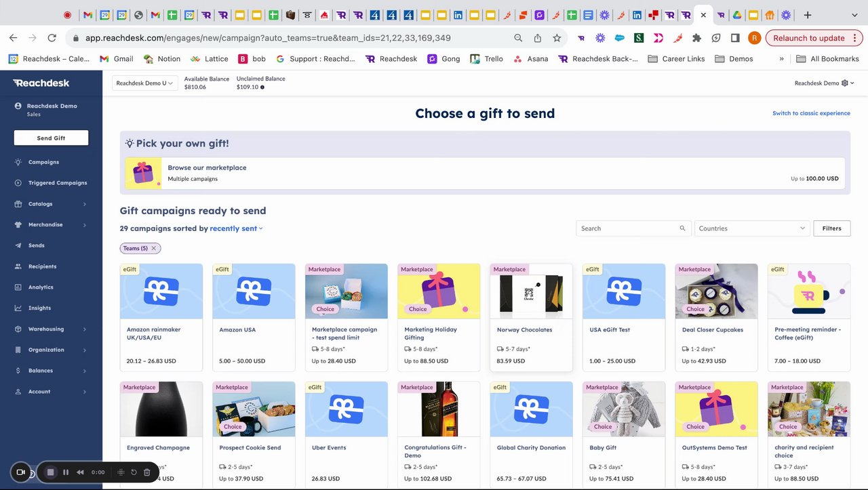Click the Reachdesk logo in sidebar
The width and height of the screenshot is (868, 490).
tap(41, 83)
